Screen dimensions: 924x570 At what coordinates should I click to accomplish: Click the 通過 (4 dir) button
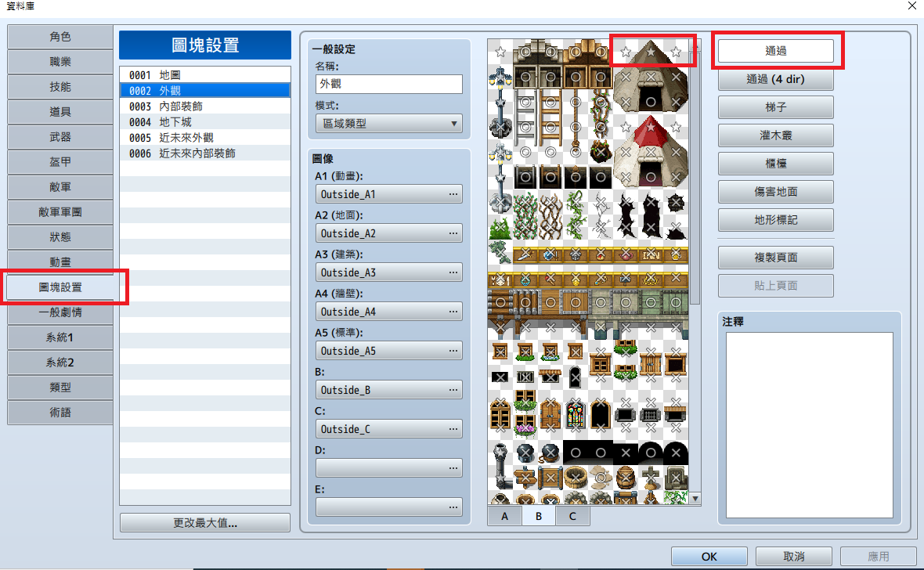tap(775, 79)
